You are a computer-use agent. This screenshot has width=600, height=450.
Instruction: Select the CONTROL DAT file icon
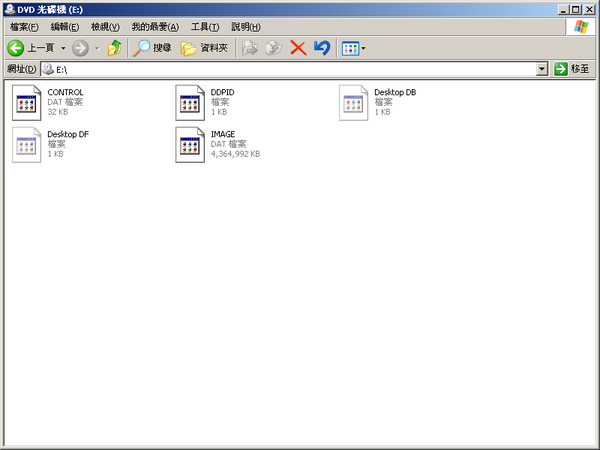[26, 103]
